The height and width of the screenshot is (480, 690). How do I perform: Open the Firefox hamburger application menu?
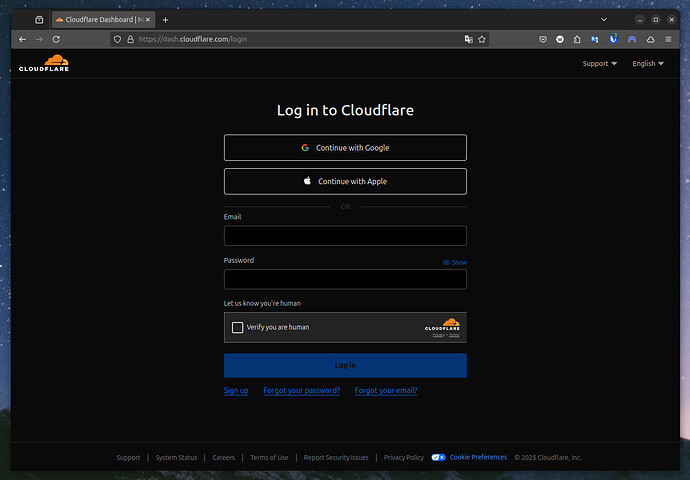tap(668, 39)
